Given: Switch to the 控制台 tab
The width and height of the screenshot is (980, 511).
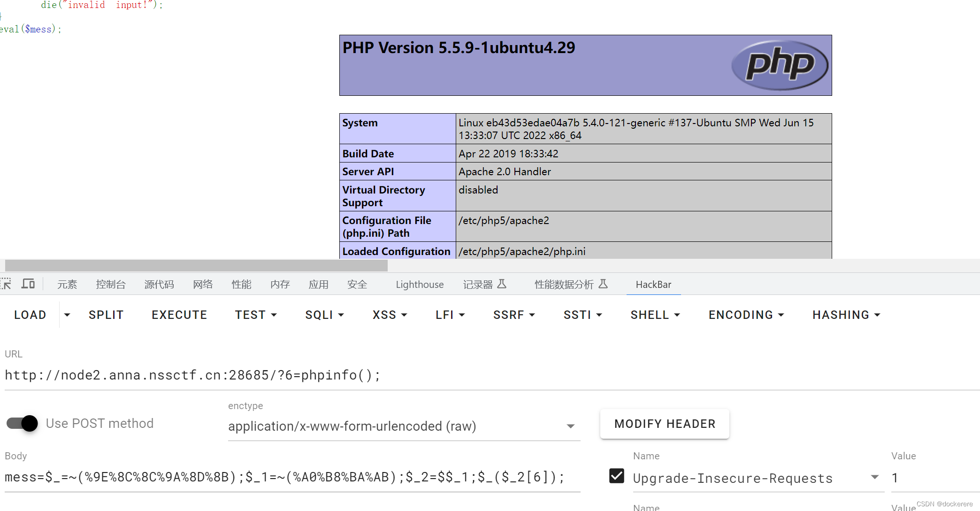Looking at the screenshot, I should point(111,284).
